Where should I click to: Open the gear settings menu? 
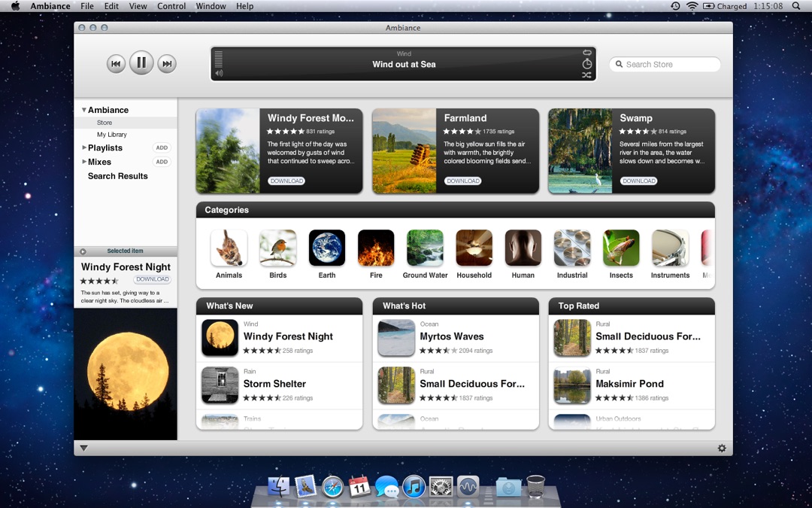tap(722, 449)
